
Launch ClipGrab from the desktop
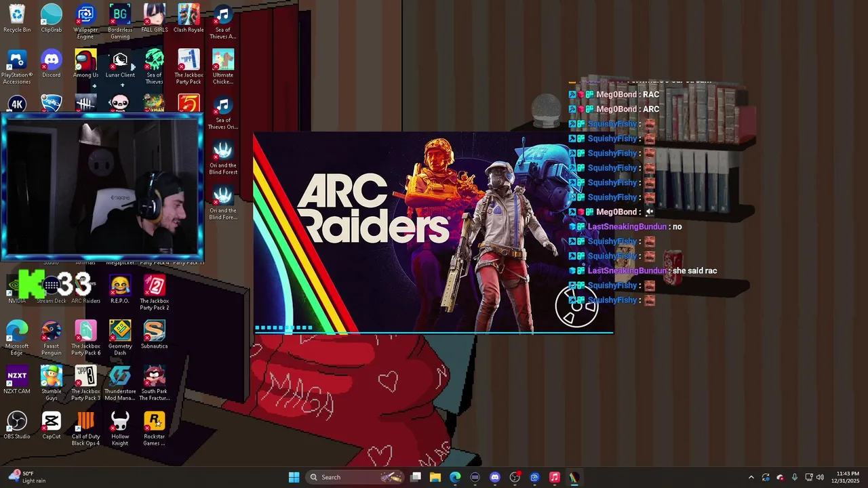click(52, 19)
